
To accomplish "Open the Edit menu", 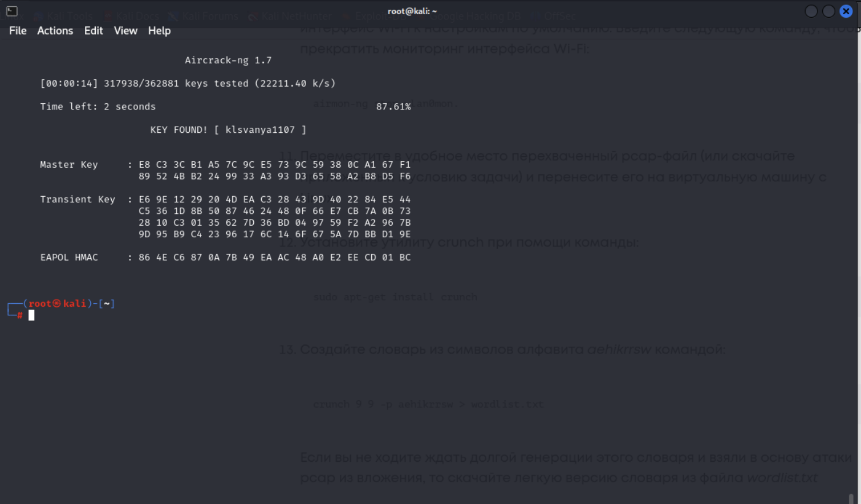I will [94, 31].
